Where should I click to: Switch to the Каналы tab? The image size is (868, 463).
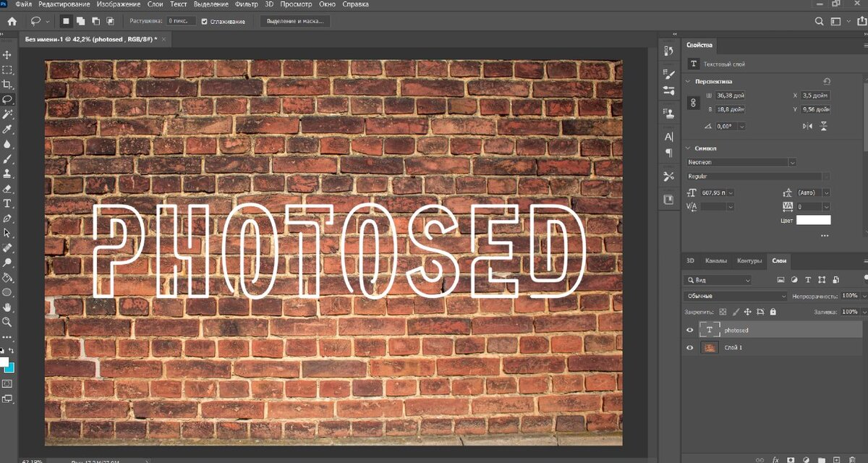(x=716, y=260)
